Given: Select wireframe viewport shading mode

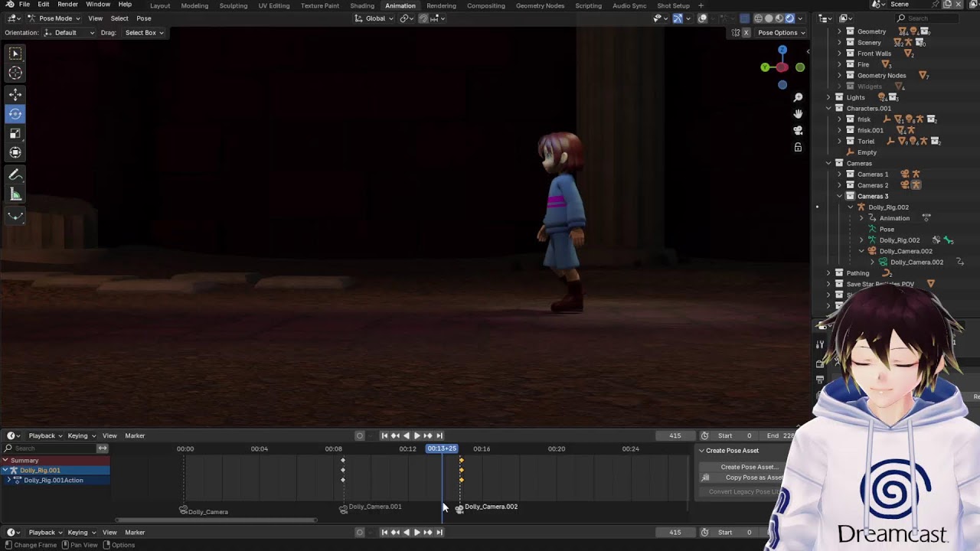Looking at the screenshot, I should (x=758, y=18).
